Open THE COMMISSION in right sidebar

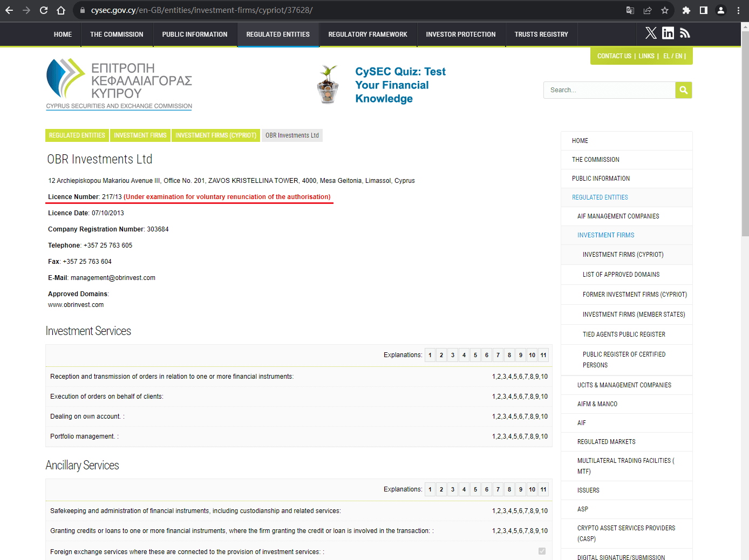coord(627,160)
